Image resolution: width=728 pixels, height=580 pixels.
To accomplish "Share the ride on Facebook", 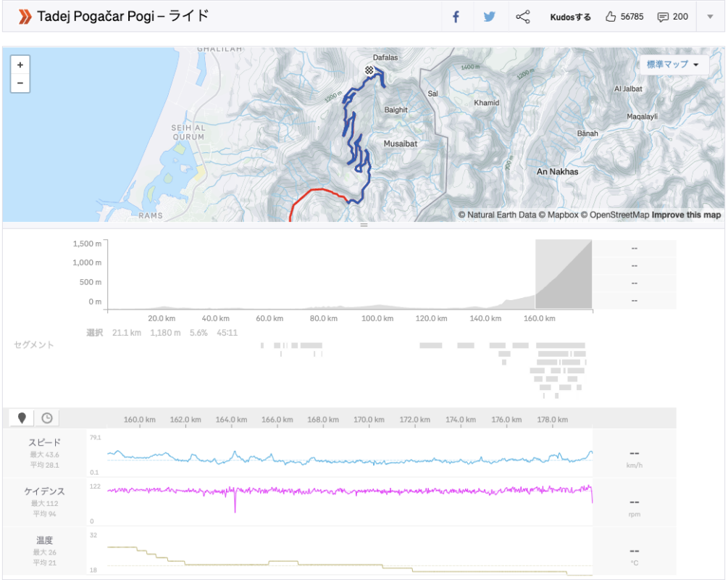I will (456, 17).
